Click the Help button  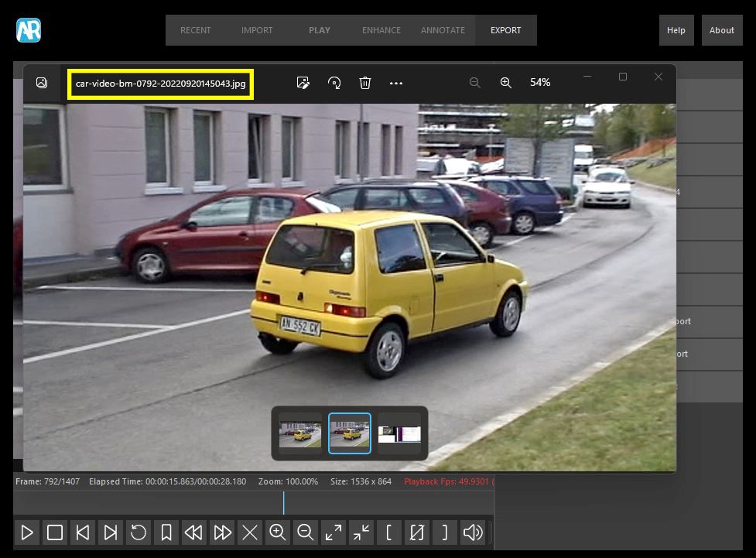[676, 30]
